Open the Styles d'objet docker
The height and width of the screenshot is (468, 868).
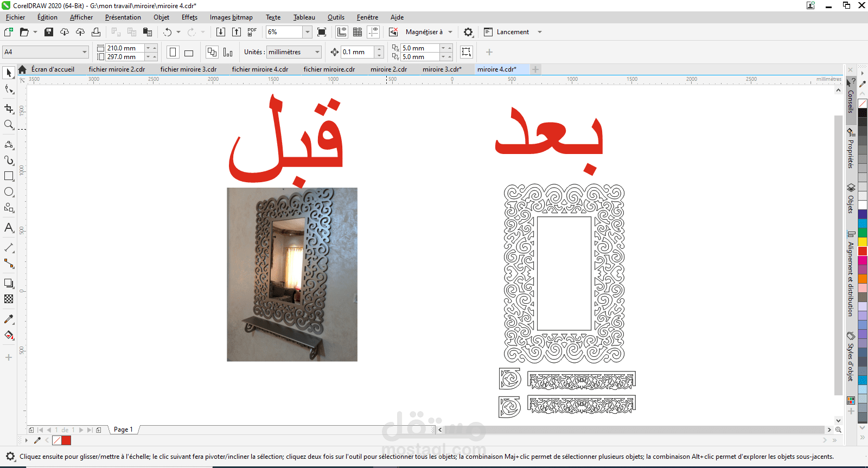(851, 357)
